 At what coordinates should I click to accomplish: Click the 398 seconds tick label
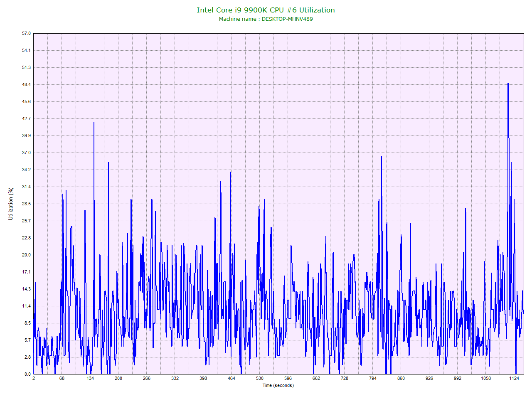(x=203, y=378)
